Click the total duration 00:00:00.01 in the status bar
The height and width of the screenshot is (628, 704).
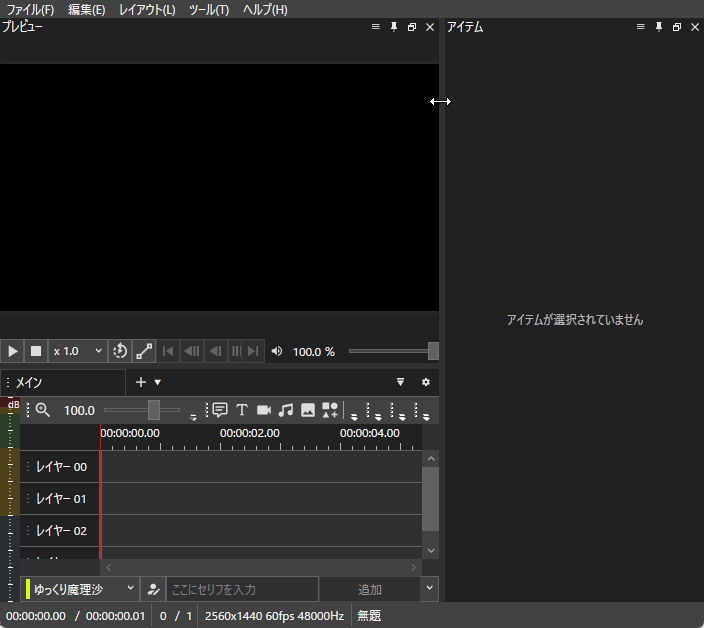(x=115, y=616)
